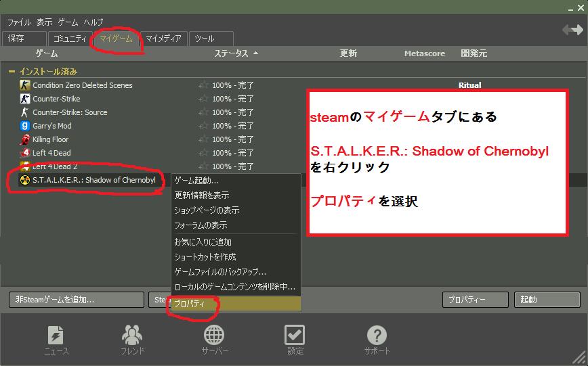The height and width of the screenshot is (366, 588).
Task: Choose ローカルのゲームコンテンツを削除中... in context menu
Action: click(x=236, y=287)
